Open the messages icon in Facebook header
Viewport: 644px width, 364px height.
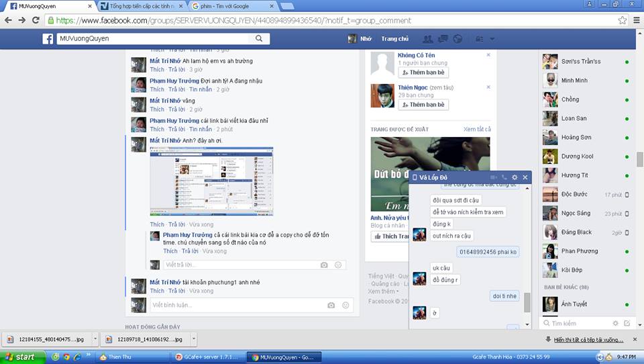pos(443,39)
